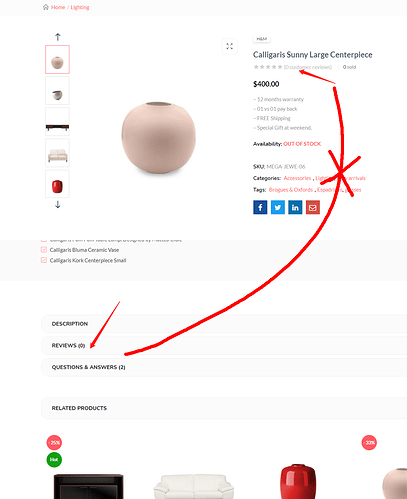407x499 pixels.
Task: Click the gallery up arrow
Action: (x=58, y=37)
